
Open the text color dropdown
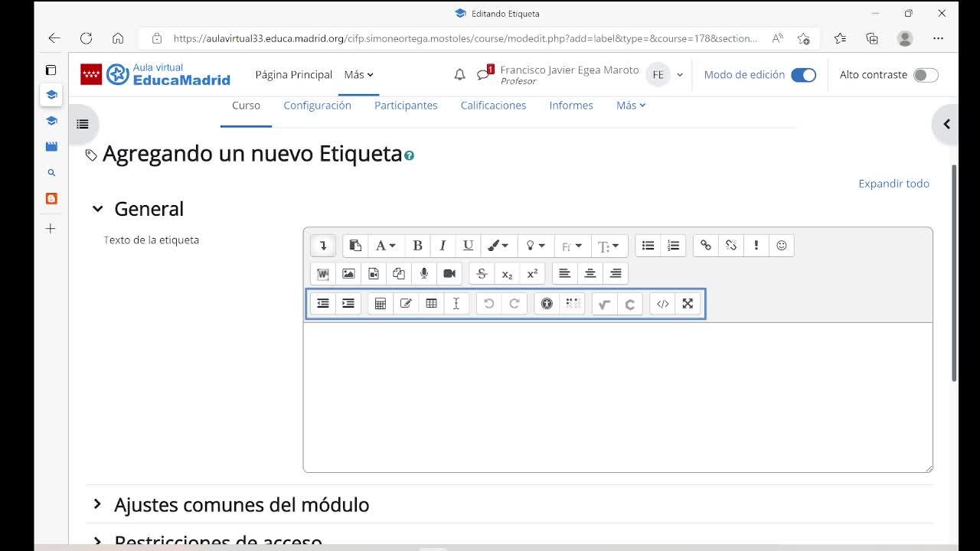(x=498, y=246)
